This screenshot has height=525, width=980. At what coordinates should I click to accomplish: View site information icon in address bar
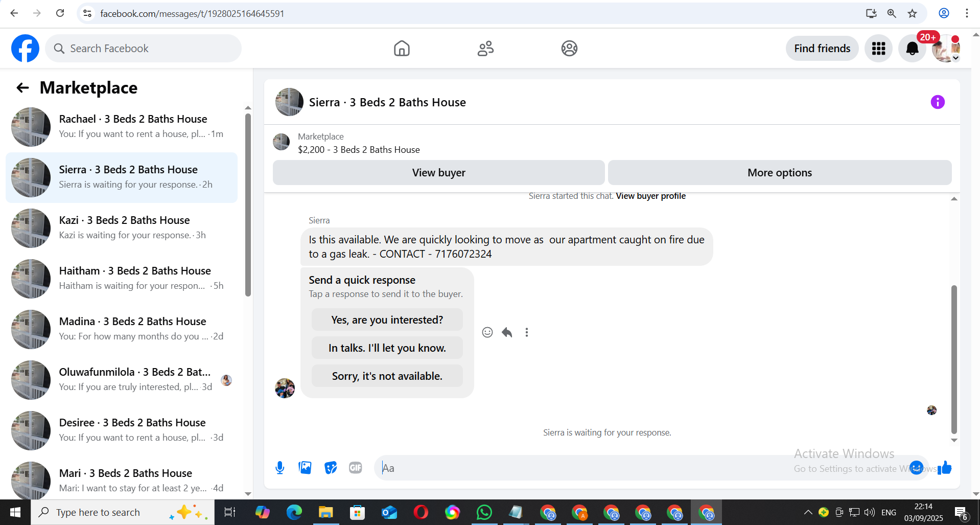click(x=87, y=13)
